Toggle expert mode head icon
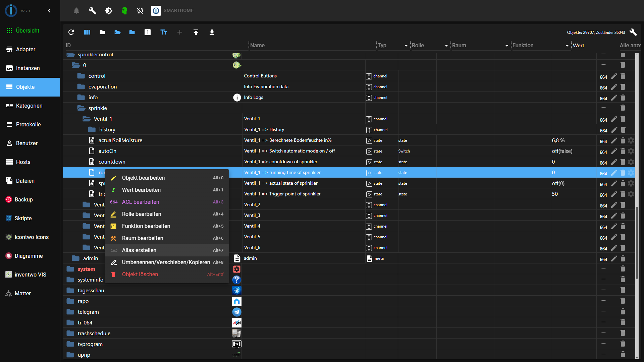The image size is (644, 362). click(124, 11)
